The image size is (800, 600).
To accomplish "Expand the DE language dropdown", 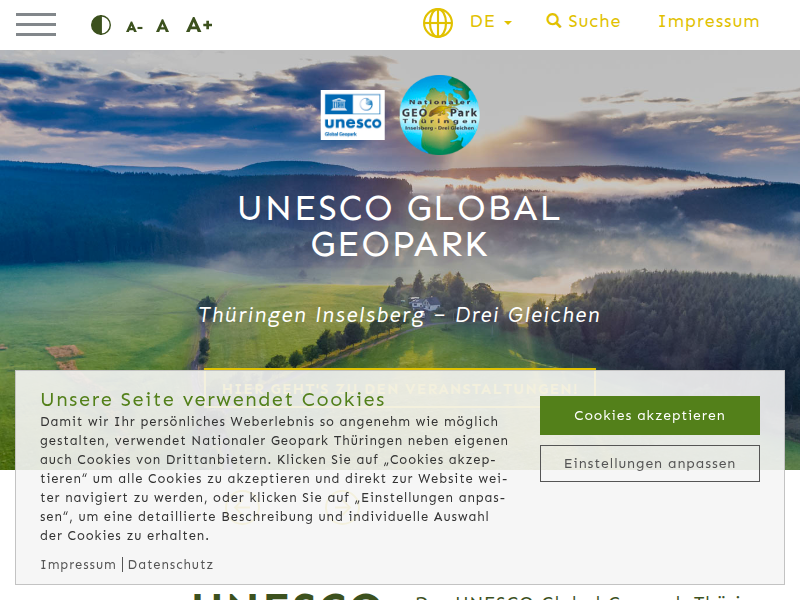I will (x=491, y=22).
